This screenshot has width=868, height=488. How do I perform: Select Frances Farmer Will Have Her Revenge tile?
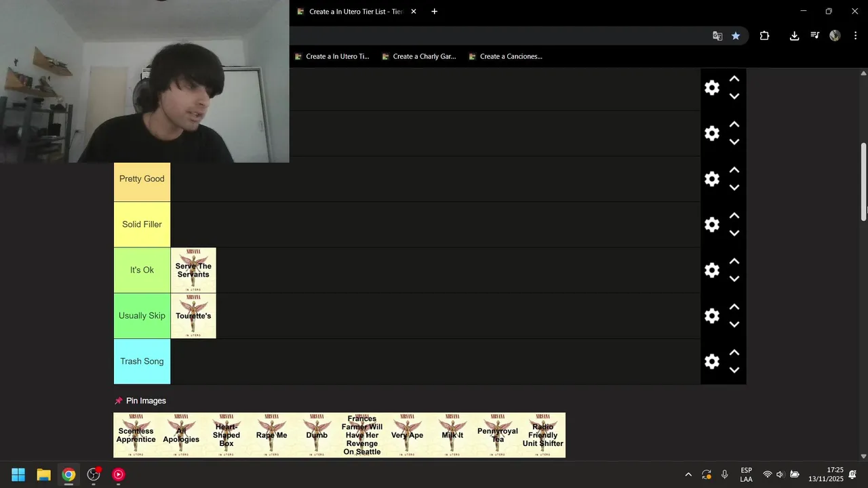362,435
